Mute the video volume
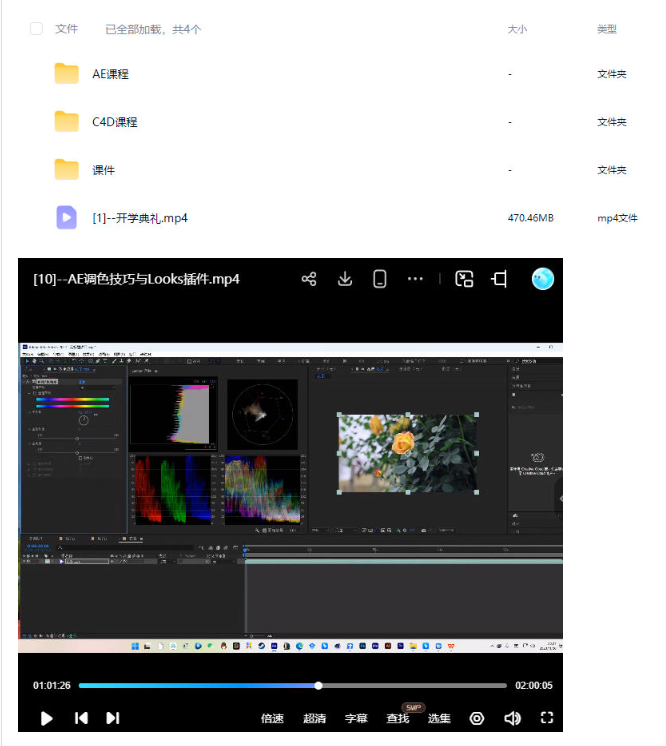666x746 pixels. coord(512,718)
